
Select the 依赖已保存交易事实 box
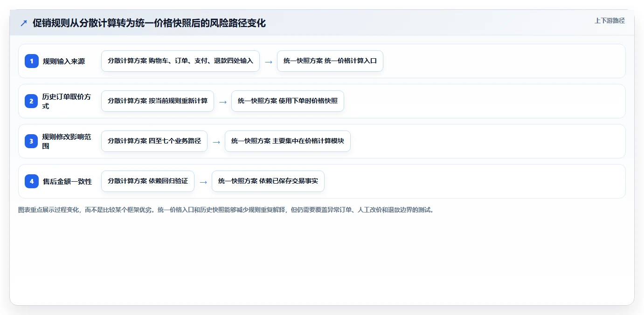[x=268, y=181]
